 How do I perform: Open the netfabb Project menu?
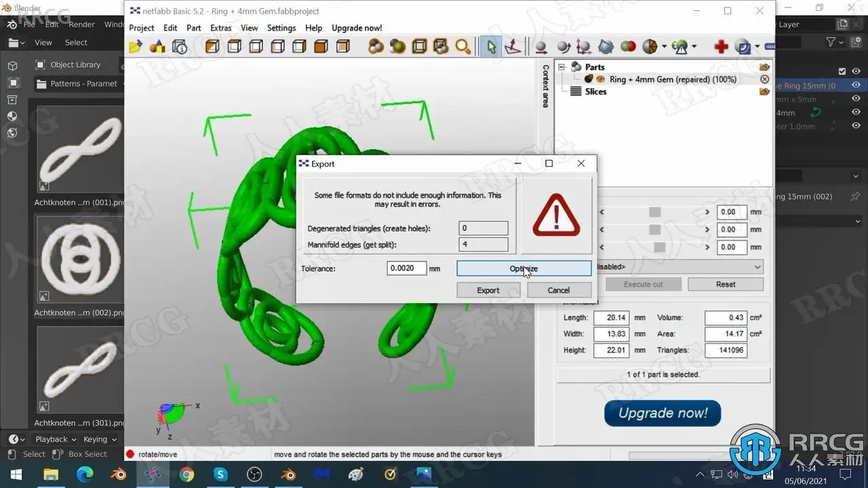[x=142, y=28]
